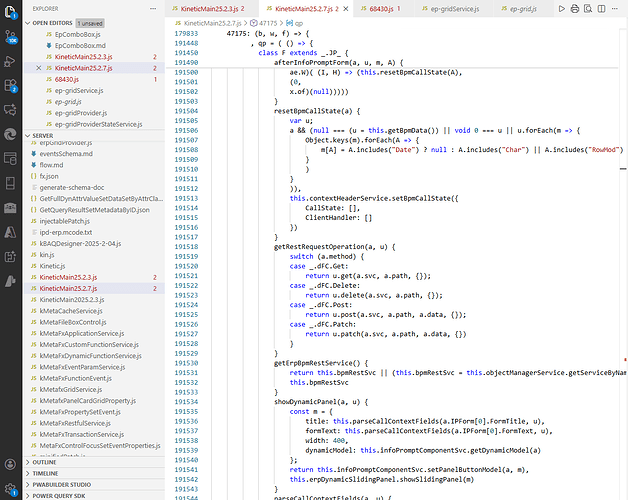Click the Run Code play icon
Image resolution: width=628 pixels, height=500 pixels.
(x=562, y=8)
